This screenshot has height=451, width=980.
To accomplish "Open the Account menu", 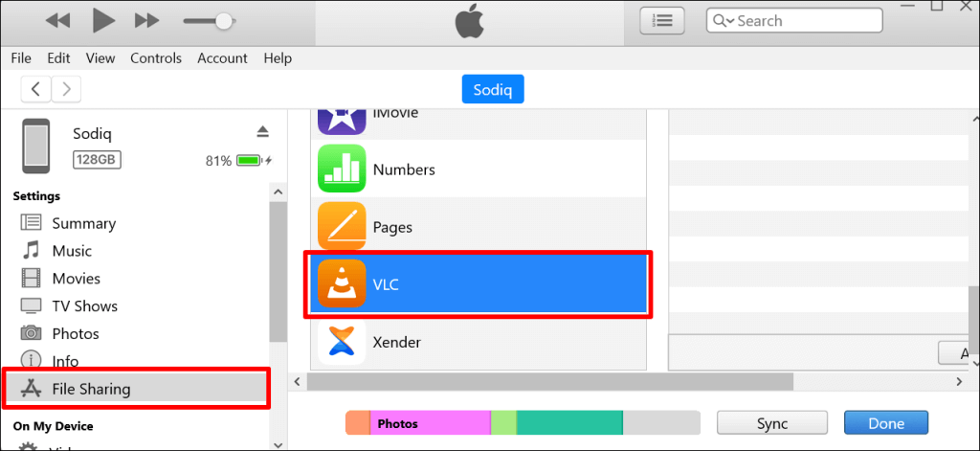I will pyautogui.click(x=222, y=58).
